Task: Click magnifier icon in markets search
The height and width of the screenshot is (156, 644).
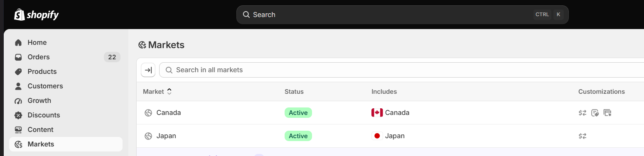Action: tap(169, 70)
